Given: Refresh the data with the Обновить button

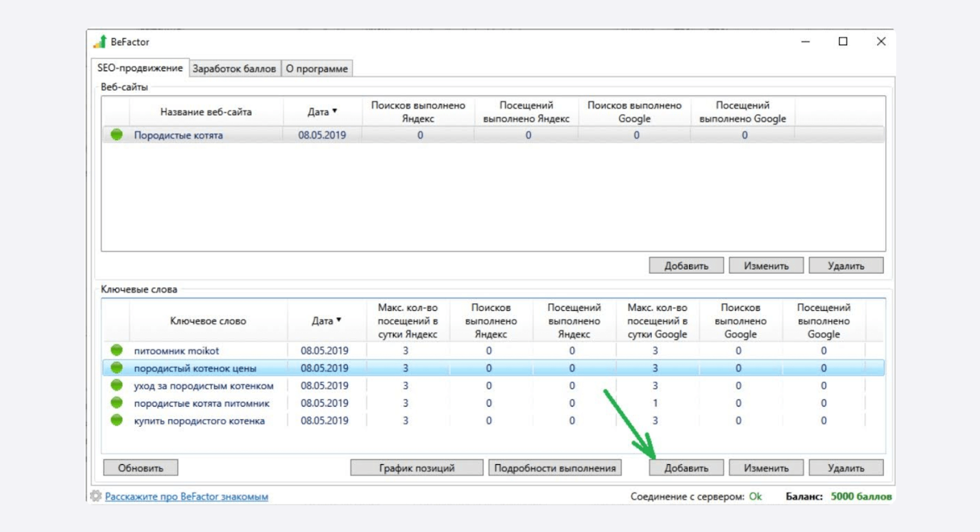Looking at the screenshot, I should pos(140,468).
